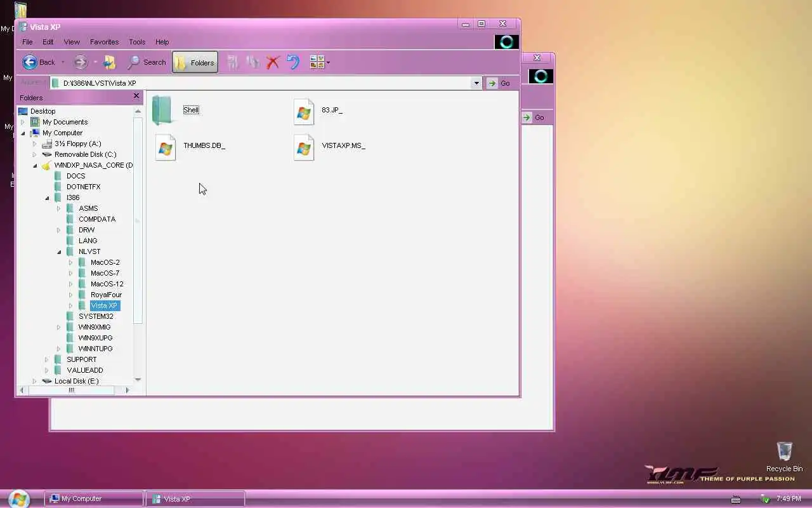Click in the address path field
The width and height of the screenshot is (812, 508).
tap(260, 83)
